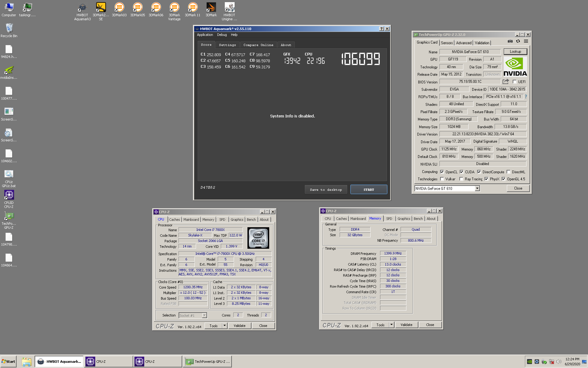The width and height of the screenshot is (588, 368).
Task: Open Validation tab in GPU-Z
Action: pyautogui.click(x=482, y=43)
